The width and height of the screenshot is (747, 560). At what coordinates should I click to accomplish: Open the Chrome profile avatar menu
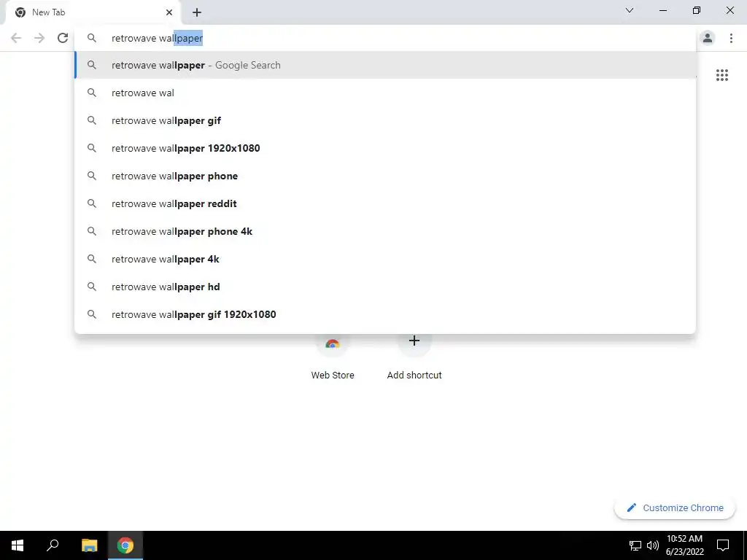tap(708, 38)
